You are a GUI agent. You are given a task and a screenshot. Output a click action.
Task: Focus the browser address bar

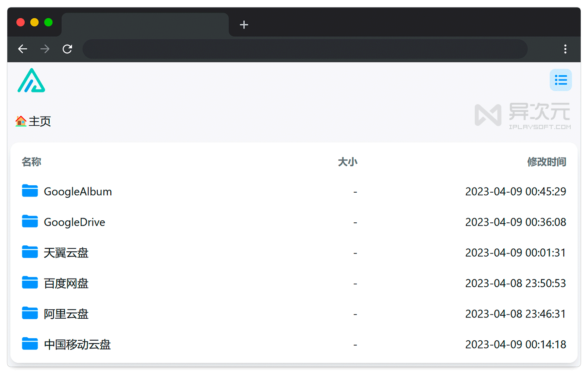(x=305, y=49)
